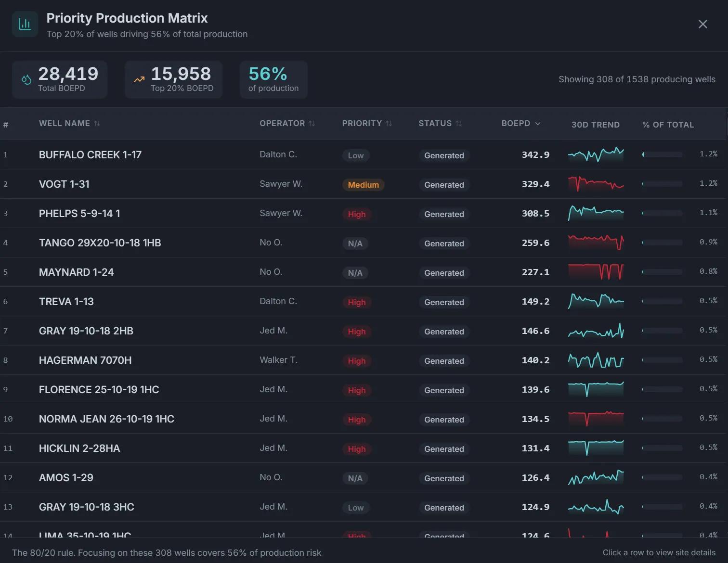Click the 0.8% value for MAYNARD 1-24
The height and width of the screenshot is (563, 728).
pyautogui.click(x=708, y=271)
